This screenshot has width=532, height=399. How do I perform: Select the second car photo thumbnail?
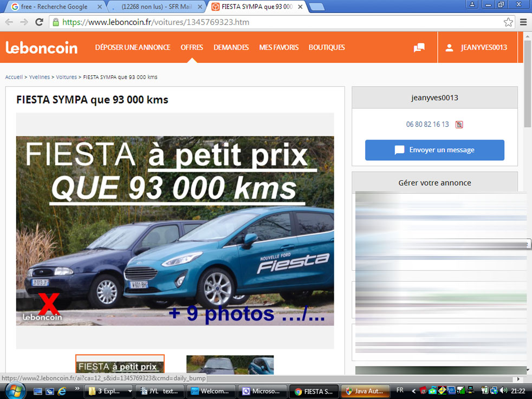230,365
